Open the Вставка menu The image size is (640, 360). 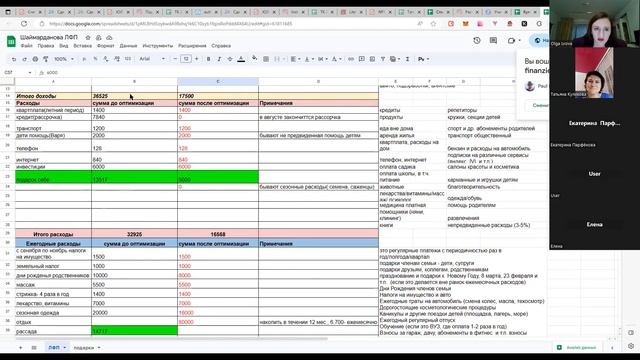82,46
